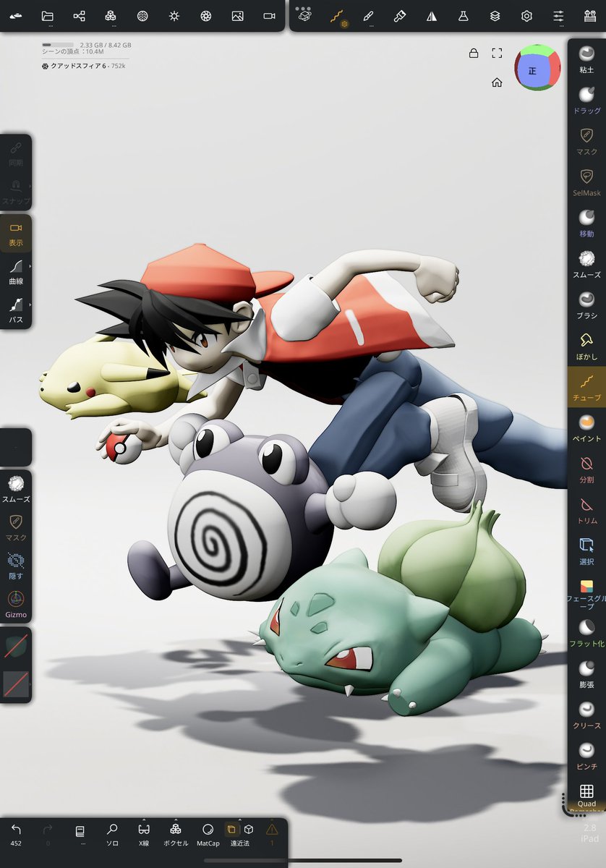Image resolution: width=606 pixels, height=868 pixels.
Task: Select the フラット化 (Flatten) tool
Action: (586, 634)
